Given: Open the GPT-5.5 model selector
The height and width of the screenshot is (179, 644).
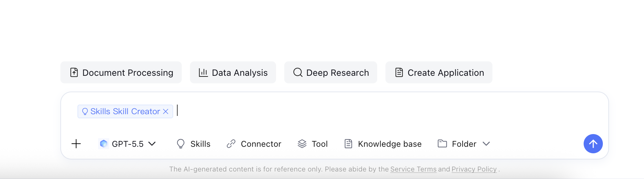Looking at the screenshot, I should (127, 144).
